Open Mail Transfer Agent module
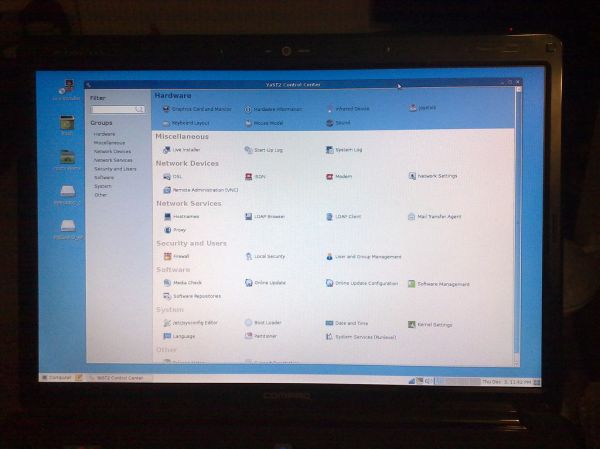 pyautogui.click(x=435, y=217)
